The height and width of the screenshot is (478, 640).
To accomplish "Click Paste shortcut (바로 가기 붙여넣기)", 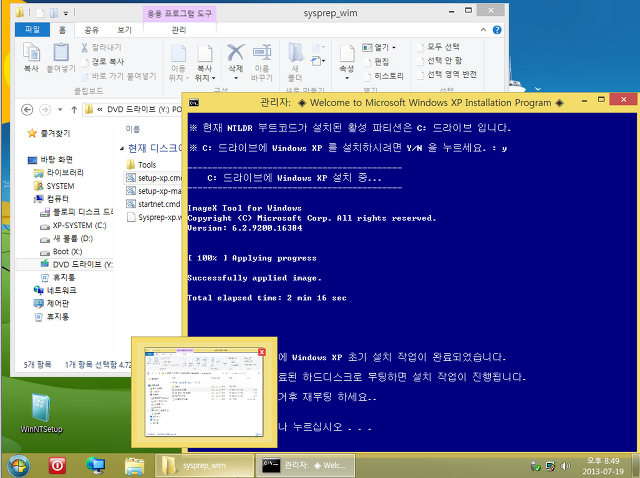I will pos(119,76).
